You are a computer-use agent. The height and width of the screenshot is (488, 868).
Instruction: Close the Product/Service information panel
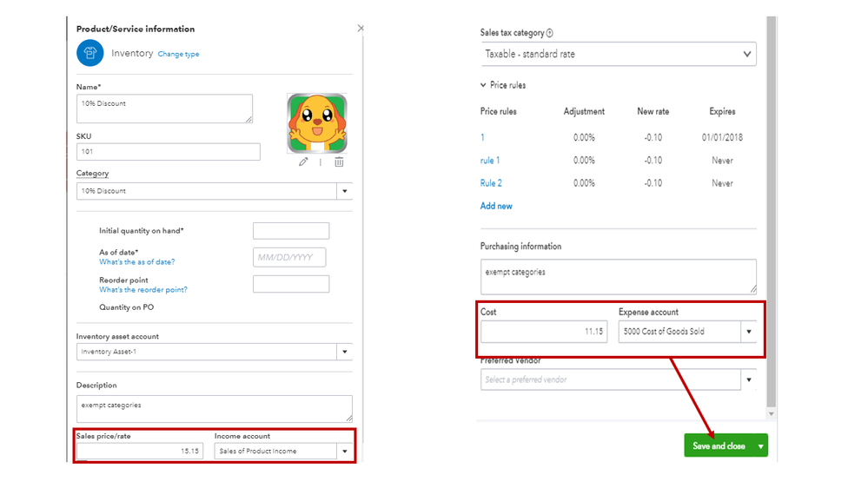[x=361, y=29]
